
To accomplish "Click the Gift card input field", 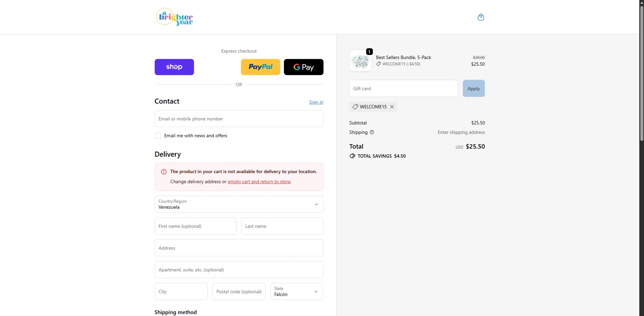I will coord(404,88).
